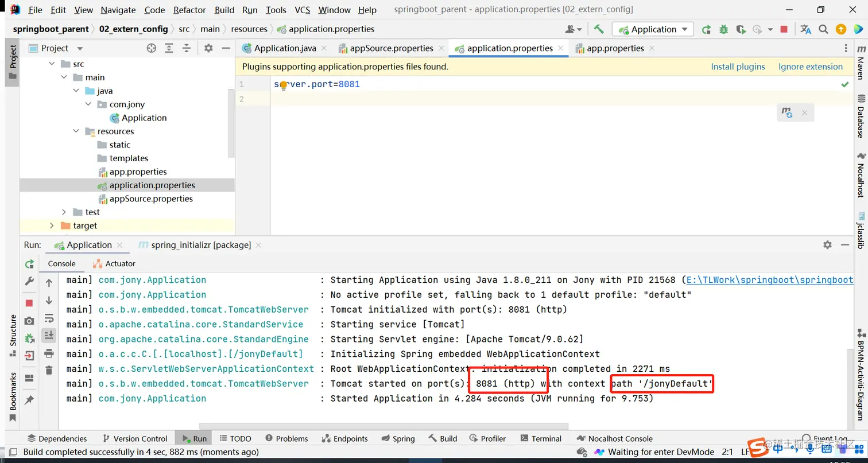Open the Endpoints tool window button

coord(344,439)
